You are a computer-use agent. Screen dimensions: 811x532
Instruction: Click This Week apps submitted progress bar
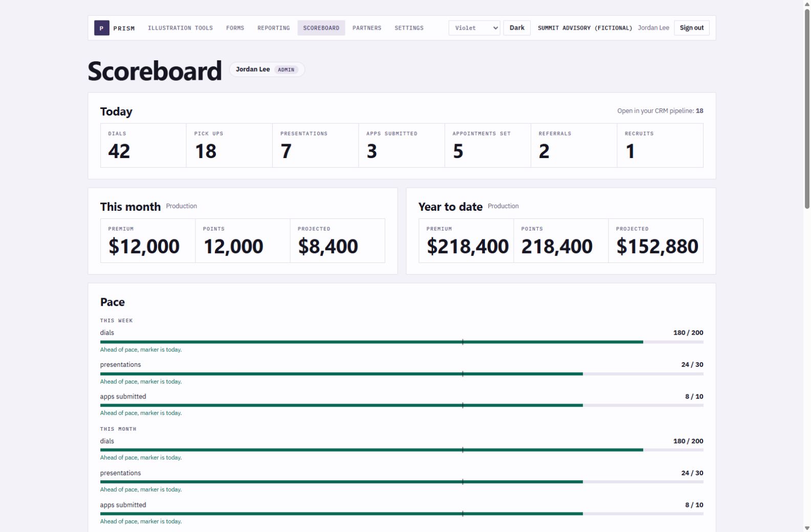pyautogui.click(x=402, y=405)
